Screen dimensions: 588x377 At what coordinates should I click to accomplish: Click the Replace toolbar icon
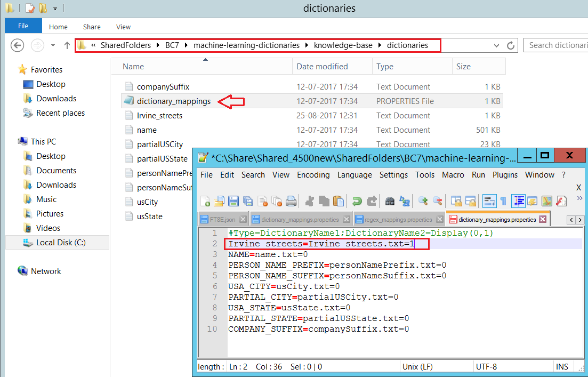[404, 202]
